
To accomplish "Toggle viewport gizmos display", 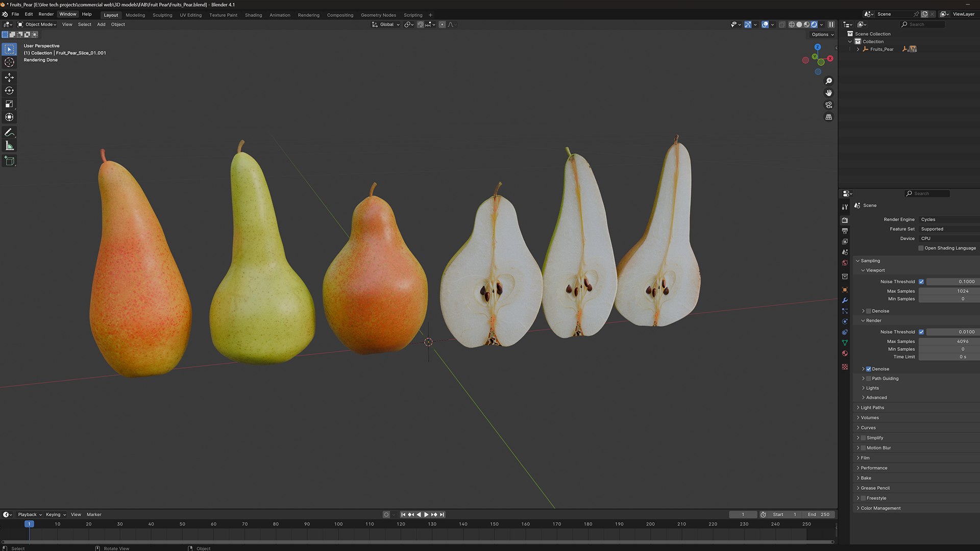I will tap(748, 24).
